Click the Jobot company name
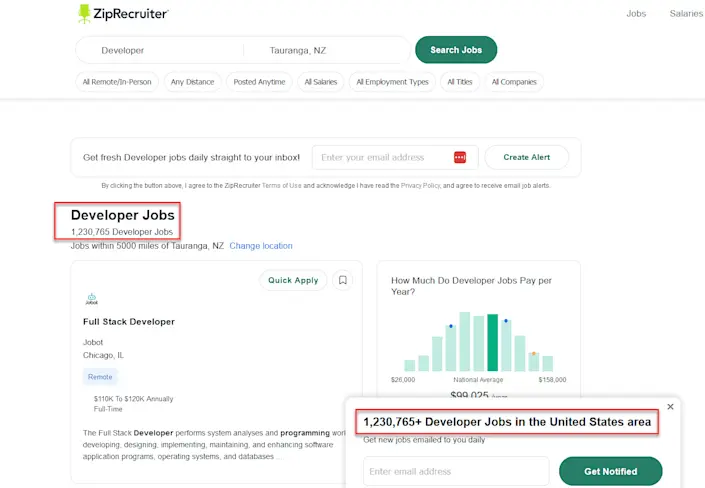Screen dimensions: 705x488 pos(93,342)
